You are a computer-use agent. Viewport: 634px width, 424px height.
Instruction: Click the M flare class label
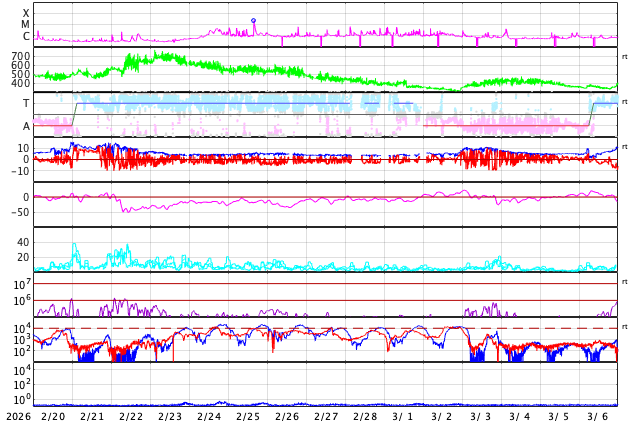tap(26, 25)
